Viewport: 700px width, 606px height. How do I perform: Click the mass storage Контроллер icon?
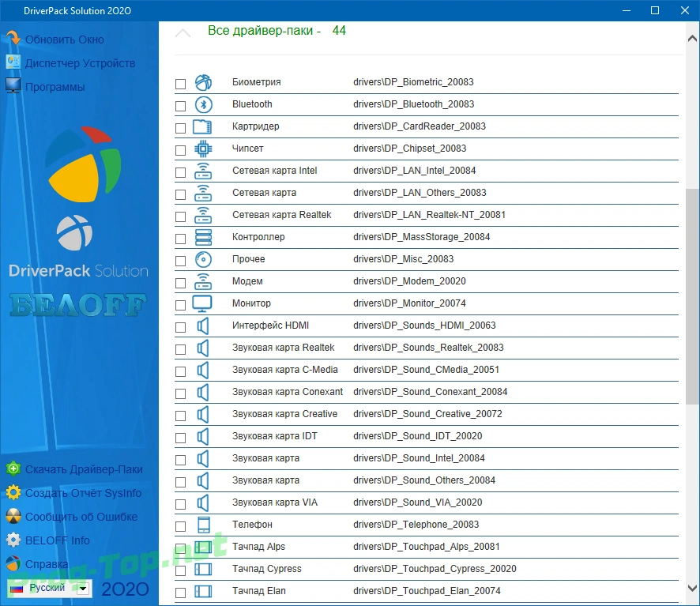[x=203, y=237]
